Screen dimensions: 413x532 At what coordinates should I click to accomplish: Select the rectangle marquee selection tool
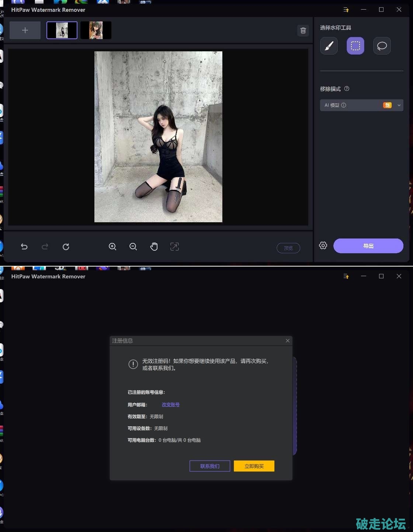(x=355, y=46)
